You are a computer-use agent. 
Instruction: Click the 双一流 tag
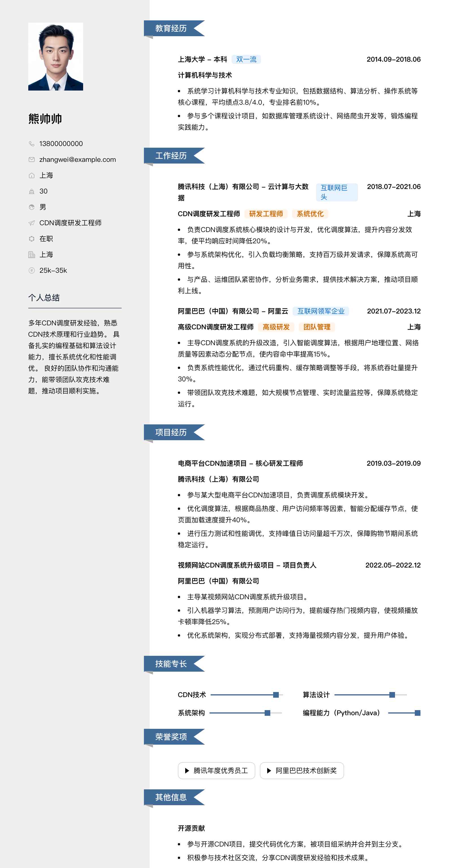point(246,59)
